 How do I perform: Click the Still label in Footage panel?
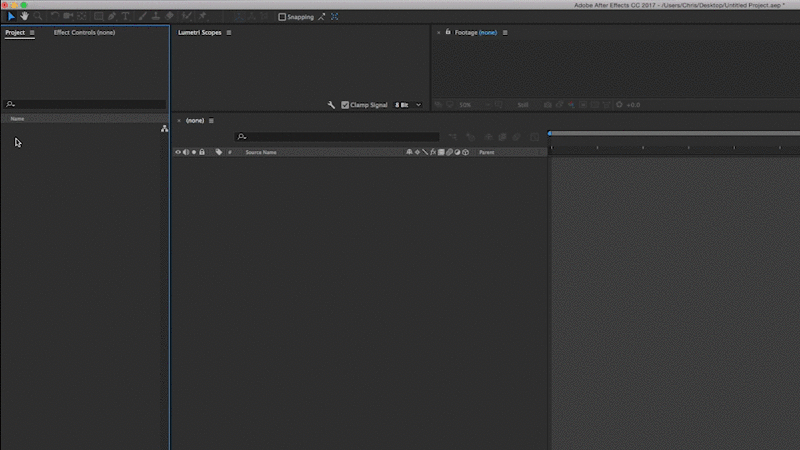pos(523,105)
